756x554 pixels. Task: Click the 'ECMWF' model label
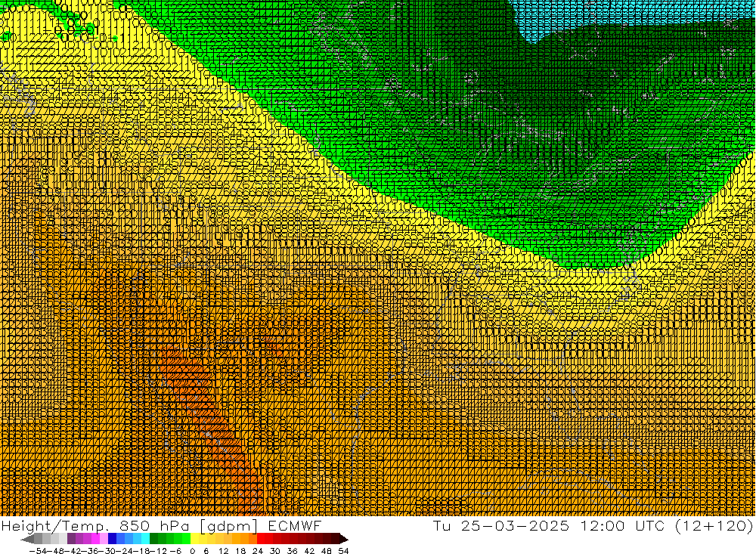[294, 525]
